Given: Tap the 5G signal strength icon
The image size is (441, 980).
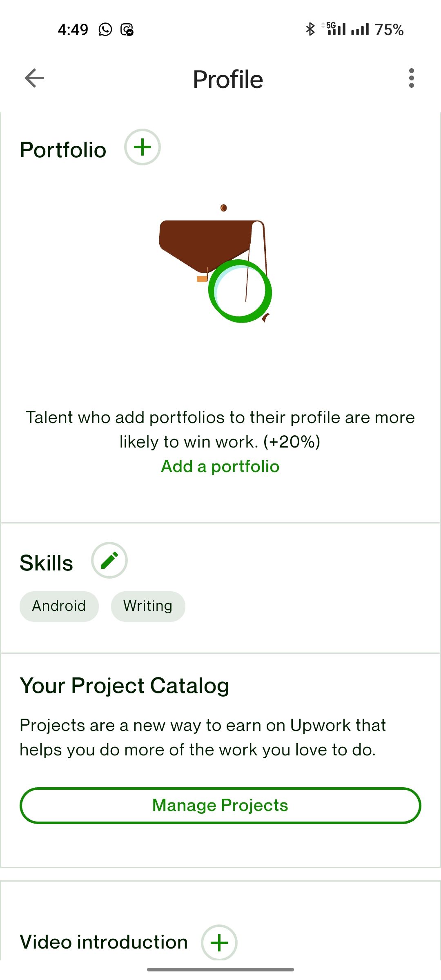Looking at the screenshot, I should click(x=336, y=29).
